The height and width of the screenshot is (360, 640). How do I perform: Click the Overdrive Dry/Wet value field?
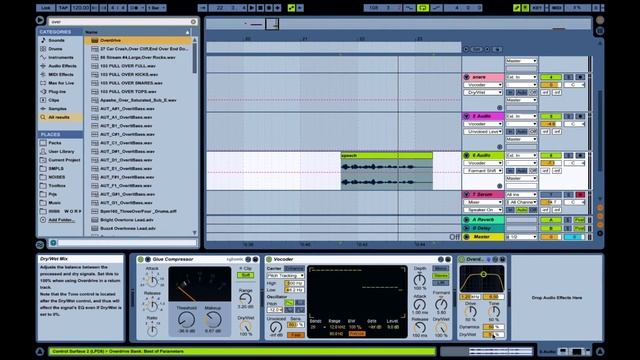(x=493, y=335)
